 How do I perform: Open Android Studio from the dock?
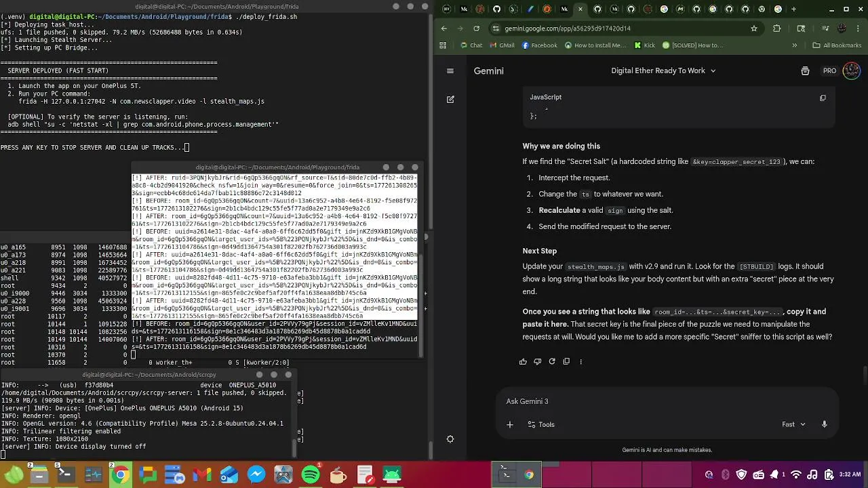pos(392,474)
